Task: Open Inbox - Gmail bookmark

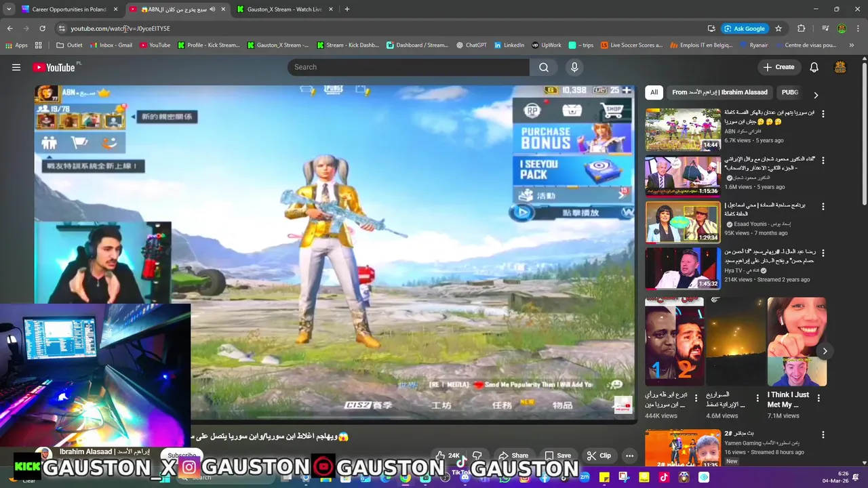Action: (x=111, y=45)
